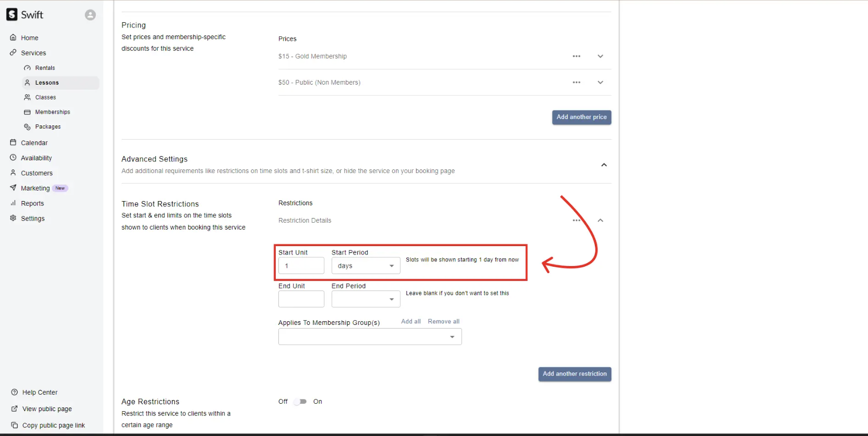This screenshot has height=436, width=868.
Task: Click the Calendar sidebar icon
Action: coord(13,142)
